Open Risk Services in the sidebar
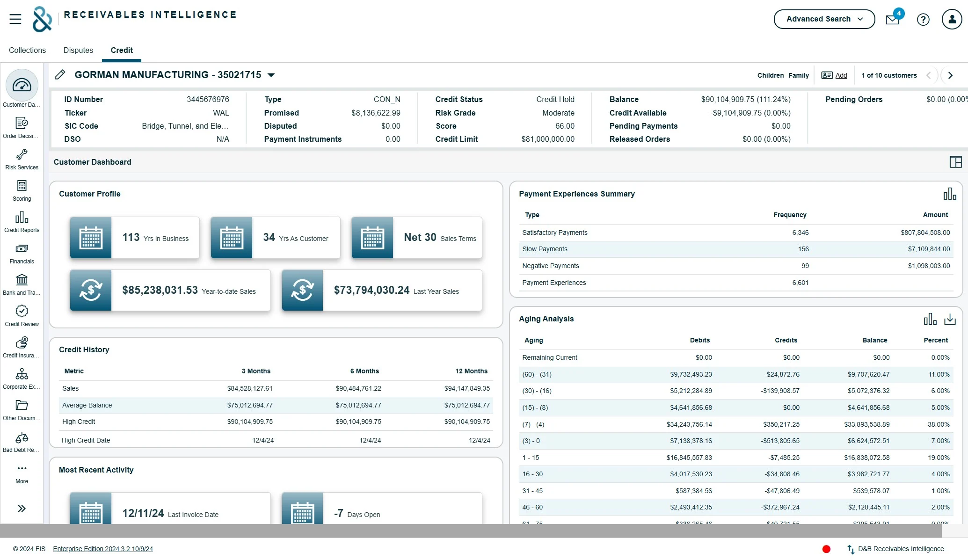This screenshot has width=968, height=560. (22, 159)
